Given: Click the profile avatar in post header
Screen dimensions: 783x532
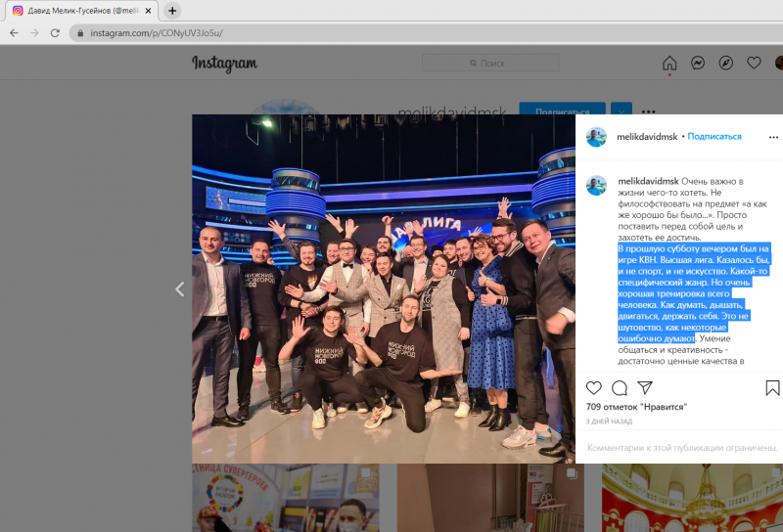Looking at the screenshot, I should coord(596,137).
